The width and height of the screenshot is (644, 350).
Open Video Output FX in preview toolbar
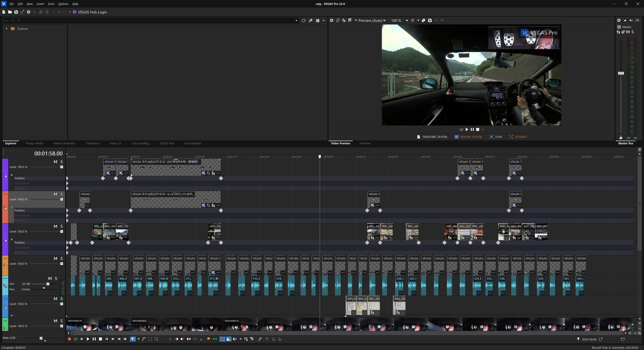coord(344,20)
